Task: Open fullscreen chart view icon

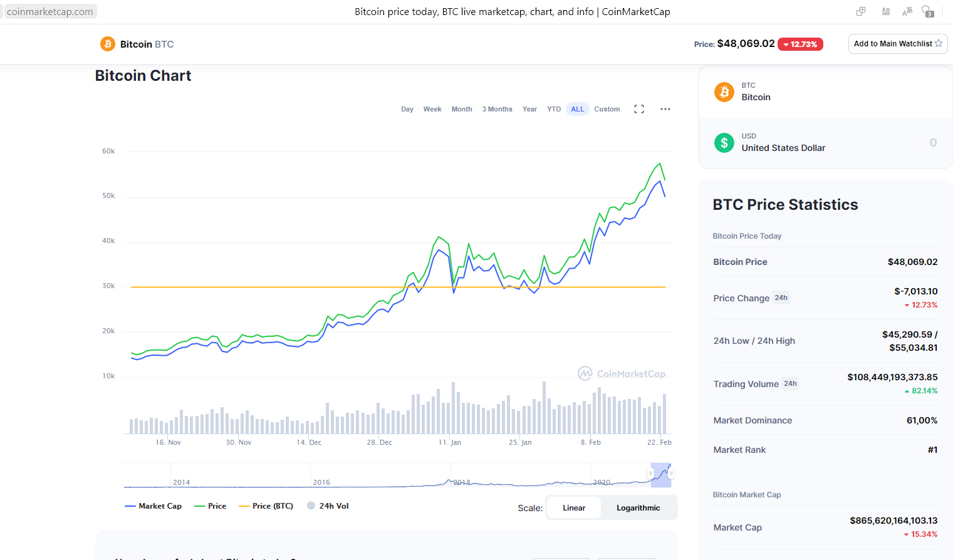Action: 639,109
